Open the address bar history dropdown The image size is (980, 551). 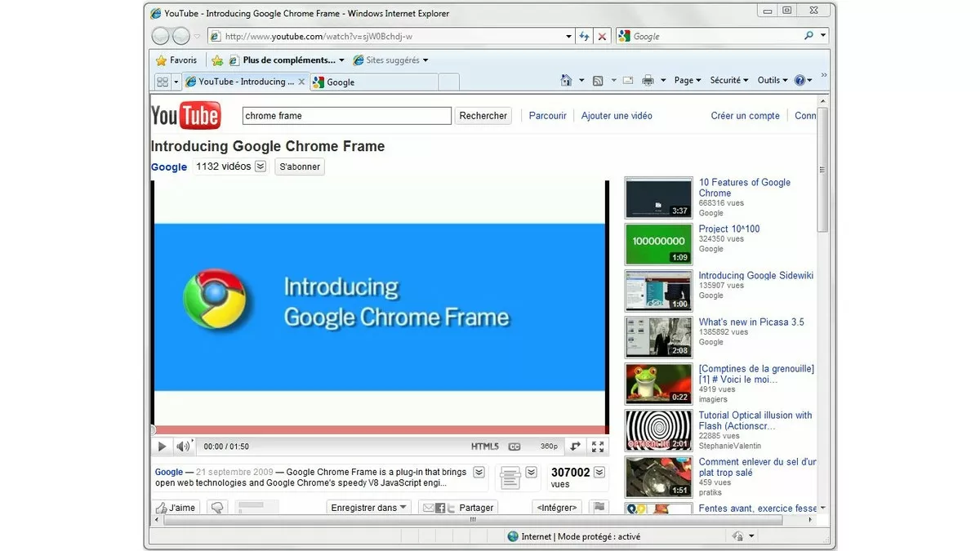[x=569, y=36]
